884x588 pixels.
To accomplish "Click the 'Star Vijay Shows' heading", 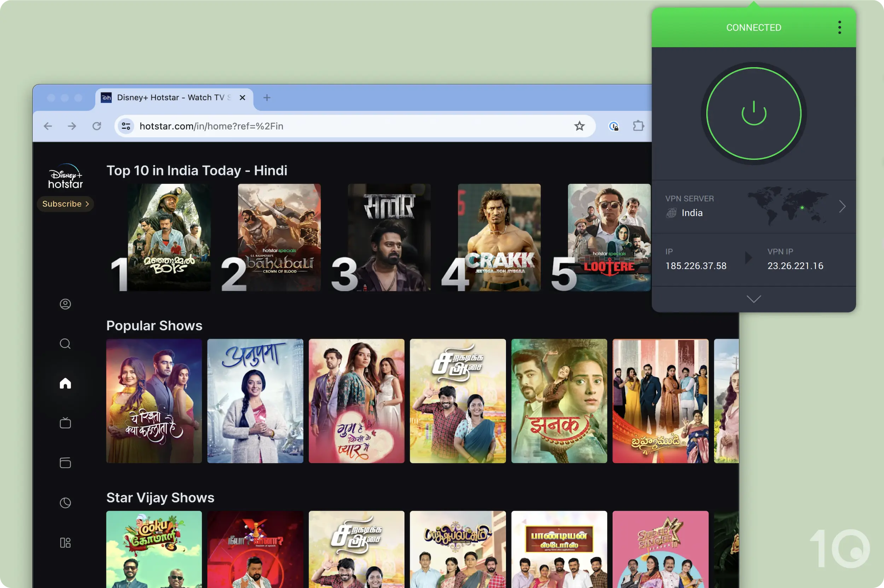I will tap(160, 498).
